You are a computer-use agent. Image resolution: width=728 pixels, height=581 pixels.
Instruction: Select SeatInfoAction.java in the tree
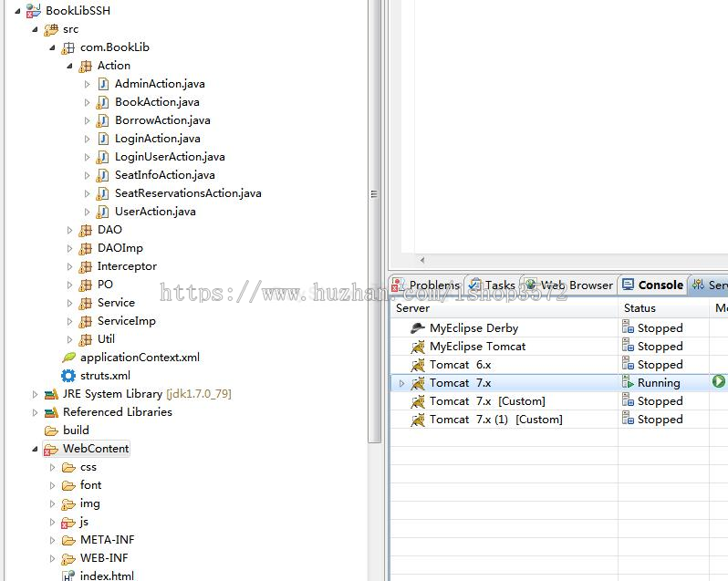tap(164, 175)
